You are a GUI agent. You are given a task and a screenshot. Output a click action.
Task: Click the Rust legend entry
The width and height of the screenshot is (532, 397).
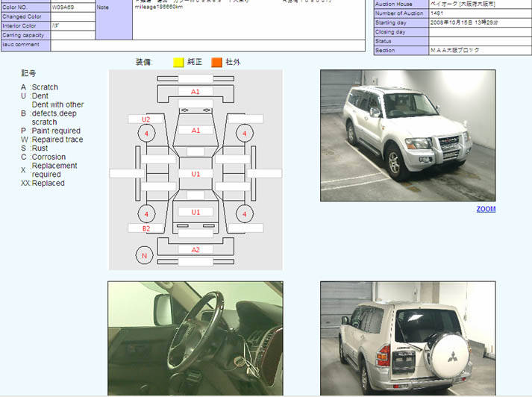pyautogui.click(x=34, y=149)
